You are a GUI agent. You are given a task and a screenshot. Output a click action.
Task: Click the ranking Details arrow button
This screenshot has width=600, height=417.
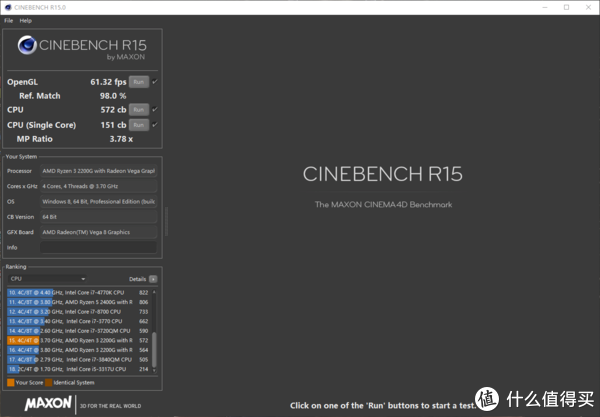point(153,279)
